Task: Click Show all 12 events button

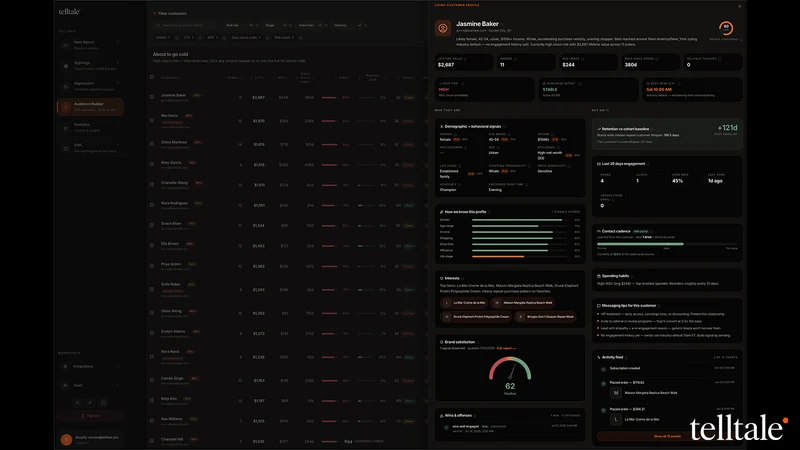Action: point(667,436)
